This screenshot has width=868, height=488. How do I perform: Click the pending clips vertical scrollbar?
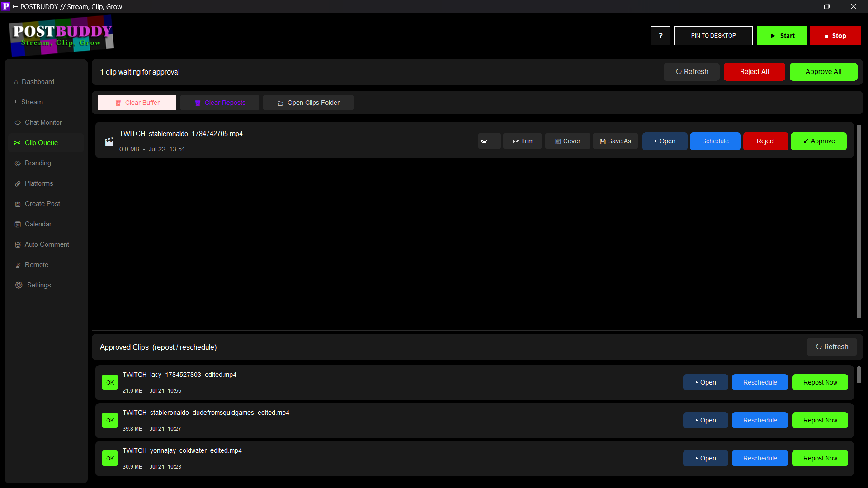coord(859,221)
